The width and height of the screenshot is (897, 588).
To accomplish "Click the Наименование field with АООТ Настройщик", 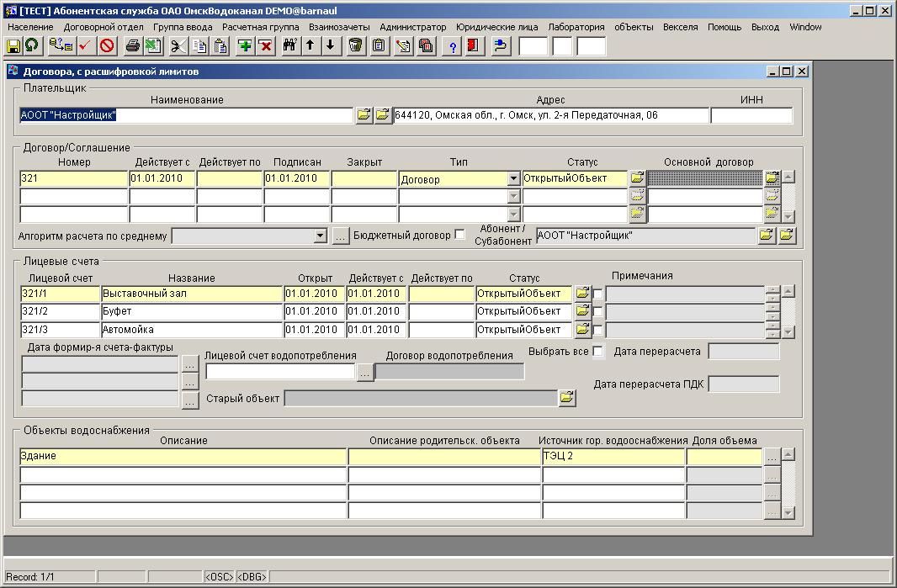I will (x=185, y=116).
